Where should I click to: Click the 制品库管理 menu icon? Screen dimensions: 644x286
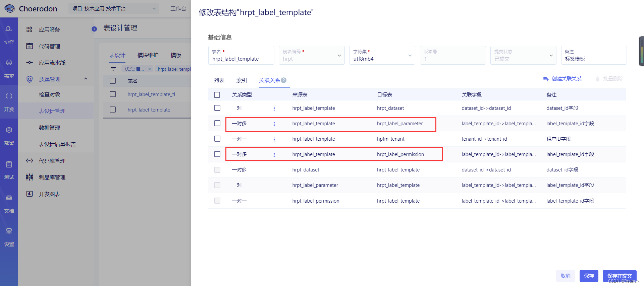tap(30, 177)
